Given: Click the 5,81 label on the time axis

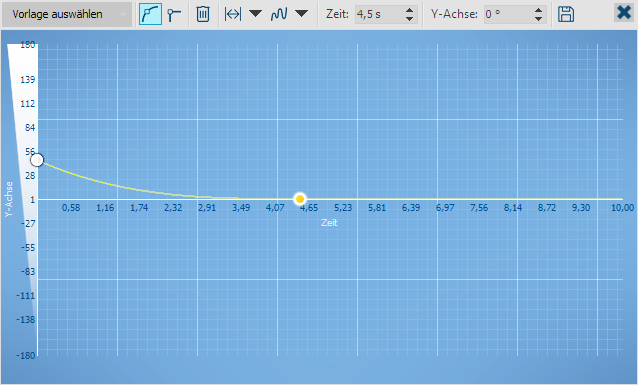Looking at the screenshot, I should coord(377,208).
